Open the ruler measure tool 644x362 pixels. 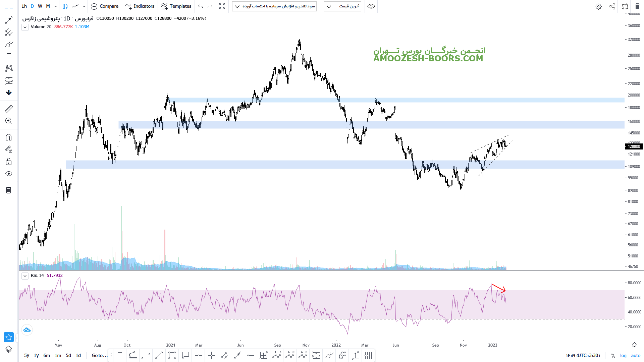(x=9, y=109)
